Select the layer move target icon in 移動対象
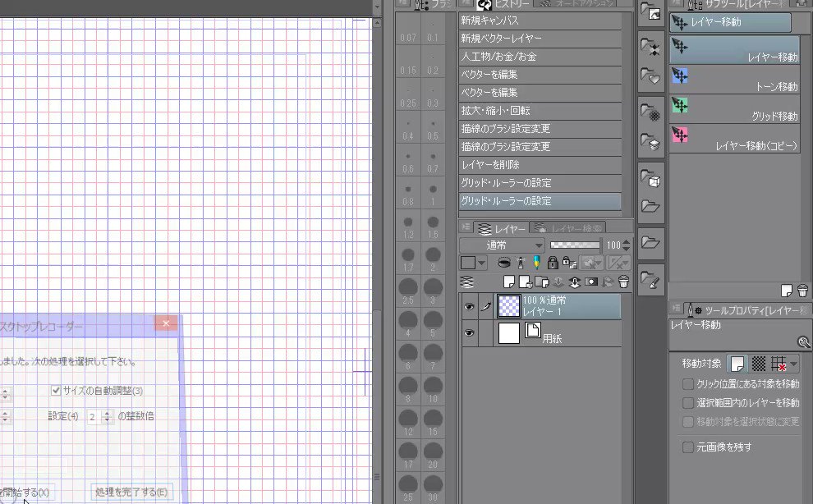 click(737, 364)
